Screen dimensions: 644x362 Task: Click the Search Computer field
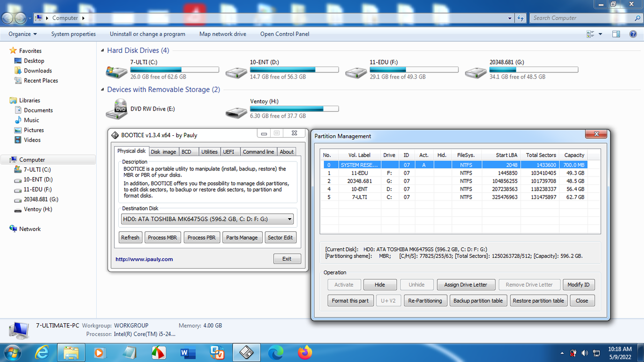(586, 18)
